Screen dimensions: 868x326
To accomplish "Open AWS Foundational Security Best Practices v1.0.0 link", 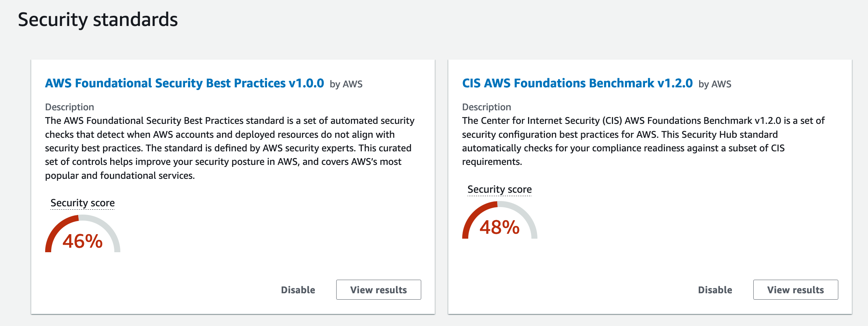I will [x=184, y=83].
